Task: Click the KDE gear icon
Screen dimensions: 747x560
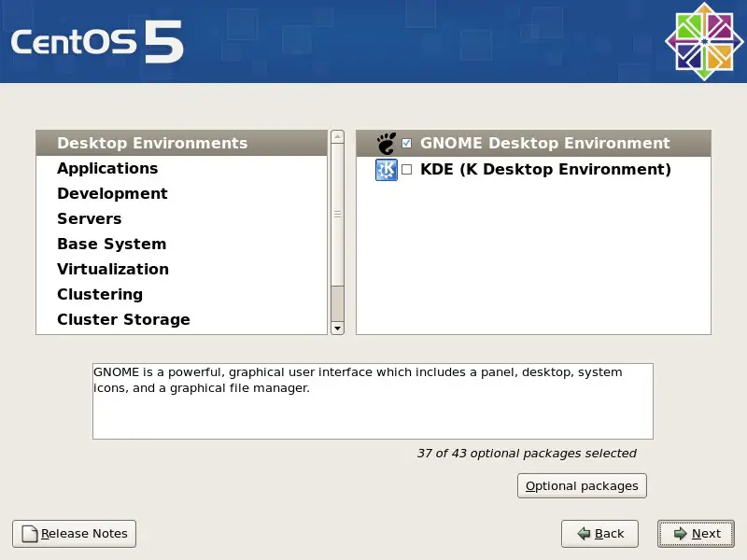Action: [387, 170]
